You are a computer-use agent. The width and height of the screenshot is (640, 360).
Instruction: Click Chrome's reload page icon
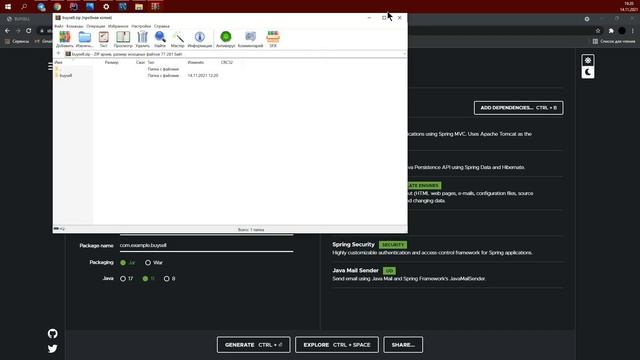(29, 31)
